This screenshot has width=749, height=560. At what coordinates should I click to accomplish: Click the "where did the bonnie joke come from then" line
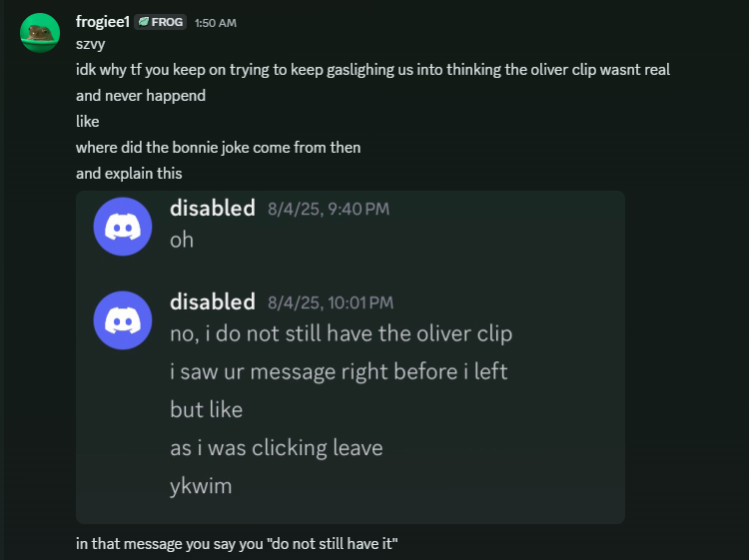coord(218,148)
